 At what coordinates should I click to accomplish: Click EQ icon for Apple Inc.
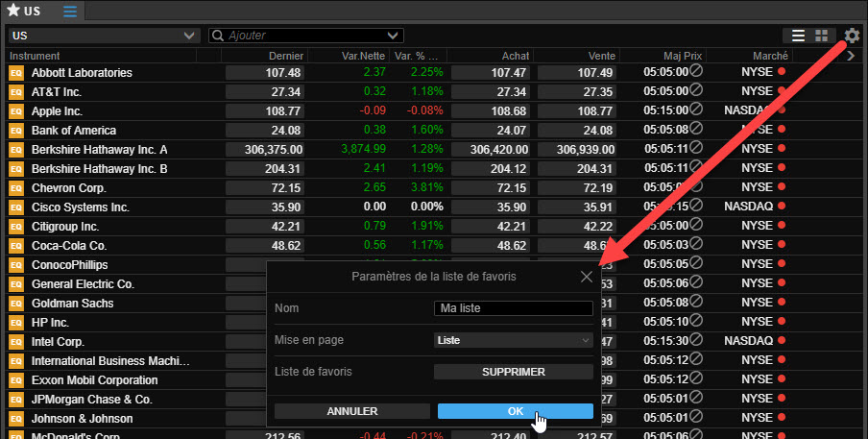pyautogui.click(x=16, y=111)
